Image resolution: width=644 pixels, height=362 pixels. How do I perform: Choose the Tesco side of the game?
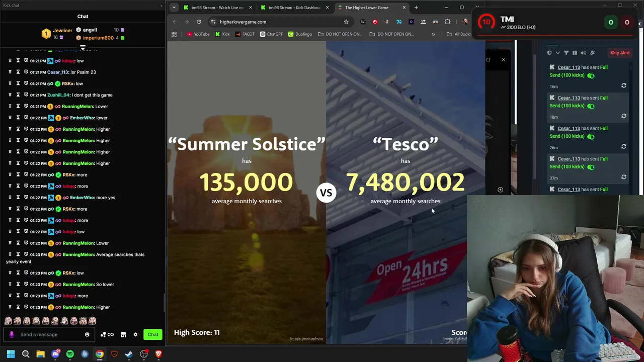(406, 193)
